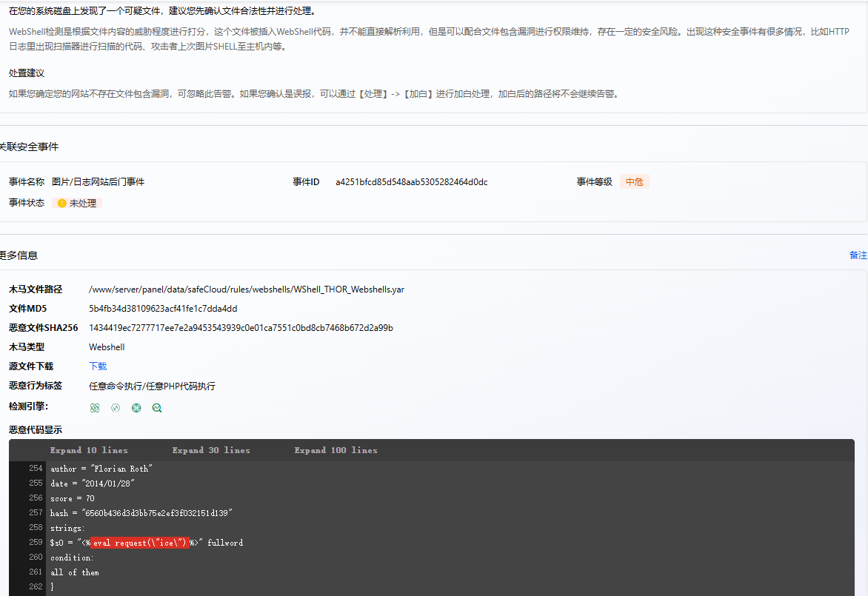Screen dimensions: 868x596
Task: Click the circular crosshair detection engine icon
Action: (x=136, y=408)
